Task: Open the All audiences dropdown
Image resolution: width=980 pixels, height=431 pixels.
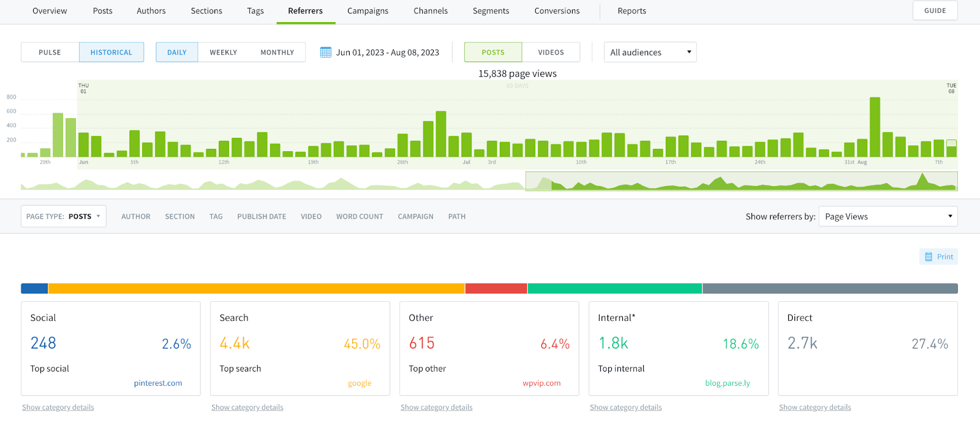Action: (x=650, y=52)
